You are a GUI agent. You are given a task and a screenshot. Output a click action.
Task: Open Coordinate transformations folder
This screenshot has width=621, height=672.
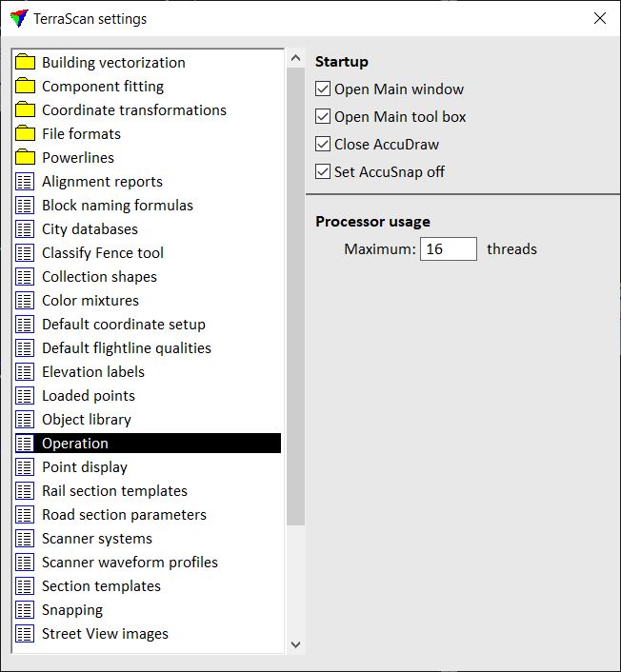click(x=133, y=110)
